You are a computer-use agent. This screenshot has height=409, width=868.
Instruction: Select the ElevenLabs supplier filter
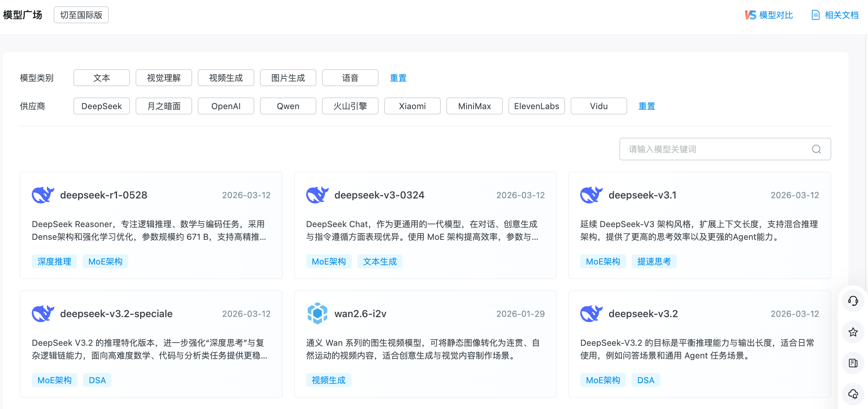pos(536,106)
